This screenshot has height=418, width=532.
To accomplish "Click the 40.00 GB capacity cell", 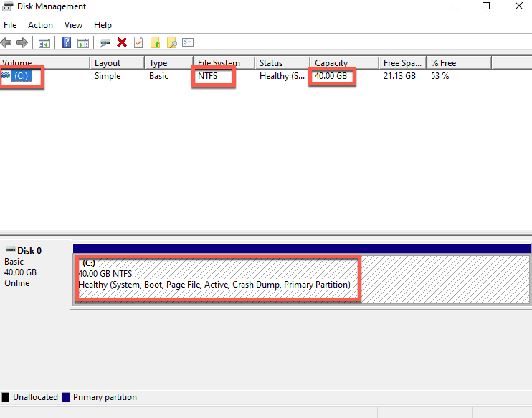I will click(331, 76).
